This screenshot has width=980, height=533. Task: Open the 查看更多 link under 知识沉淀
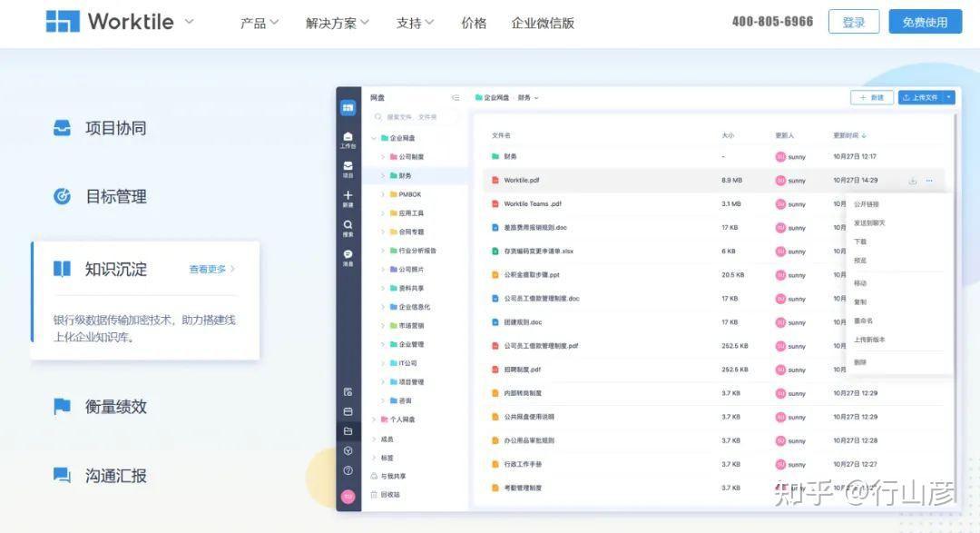(x=208, y=269)
